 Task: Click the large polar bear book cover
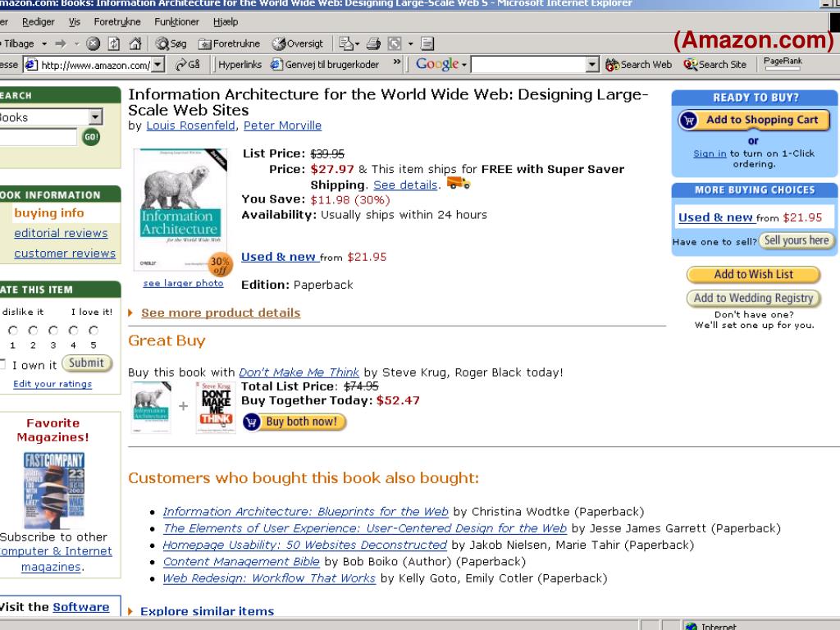[x=180, y=209]
